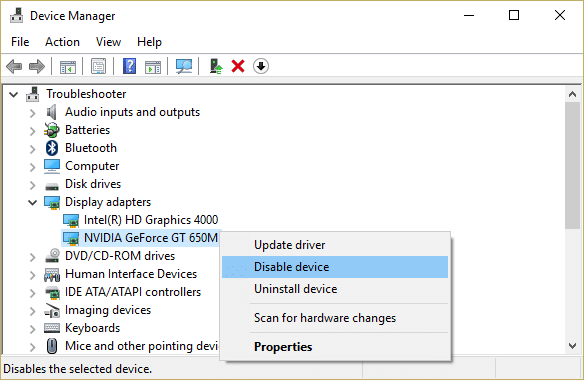Click the Audio inputs speaker icon
This screenshot has height=380, width=584.
51,112
